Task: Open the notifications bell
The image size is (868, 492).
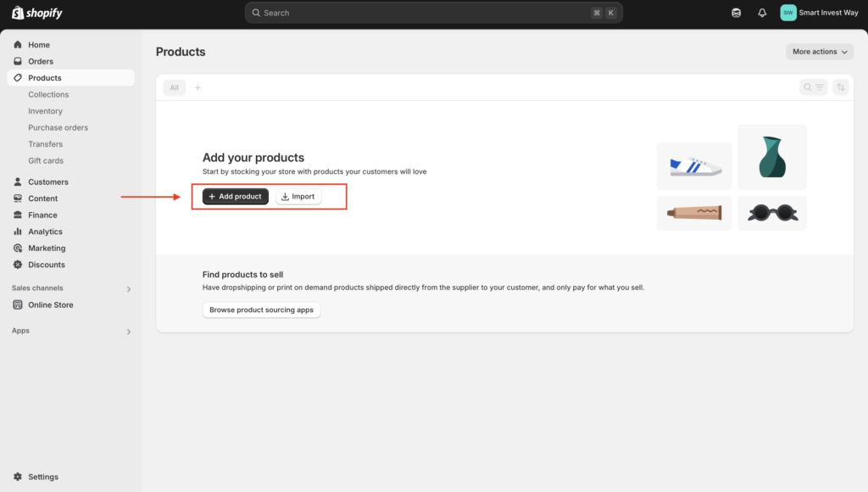Action: click(762, 13)
